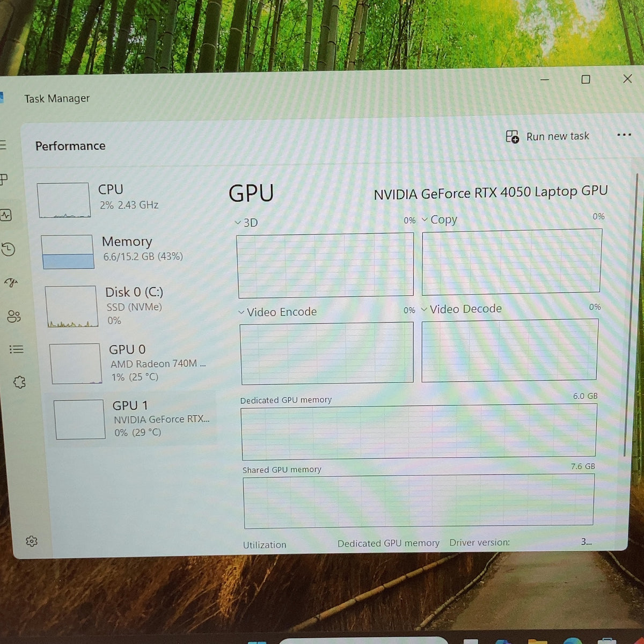Viewport: 644px width, 644px height.
Task: Open the App history sidebar icon
Action: click(8, 249)
